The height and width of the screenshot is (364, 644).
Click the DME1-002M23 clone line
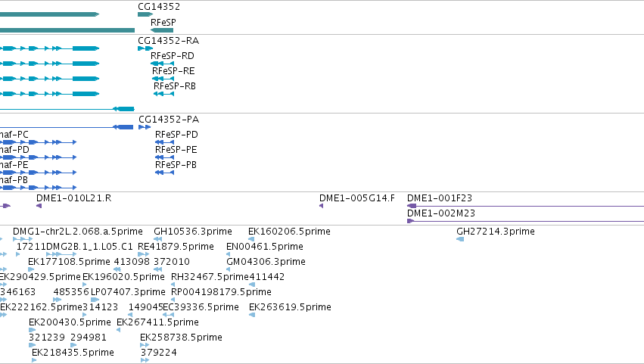coord(525,221)
